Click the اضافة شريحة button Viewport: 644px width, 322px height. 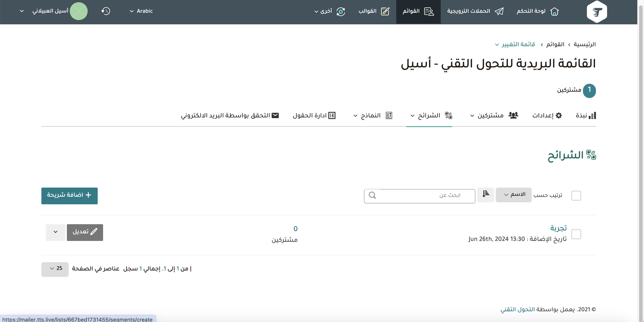click(x=70, y=196)
